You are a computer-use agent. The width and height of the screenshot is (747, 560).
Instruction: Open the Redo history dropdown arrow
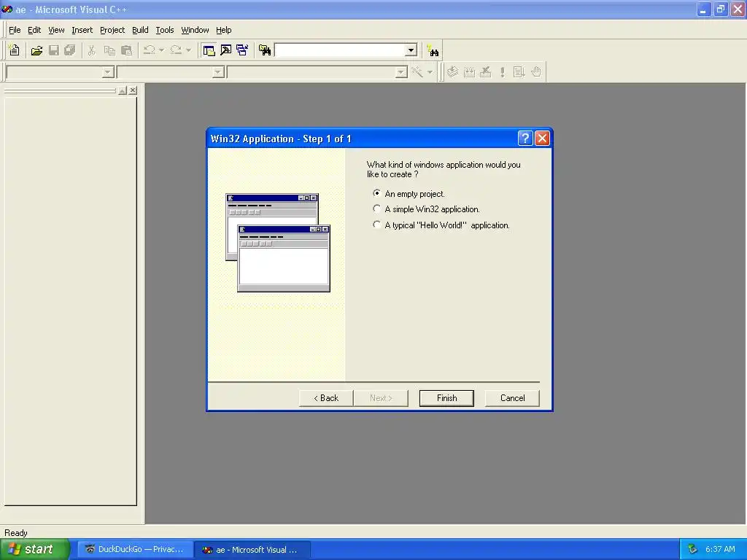(x=189, y=50)
